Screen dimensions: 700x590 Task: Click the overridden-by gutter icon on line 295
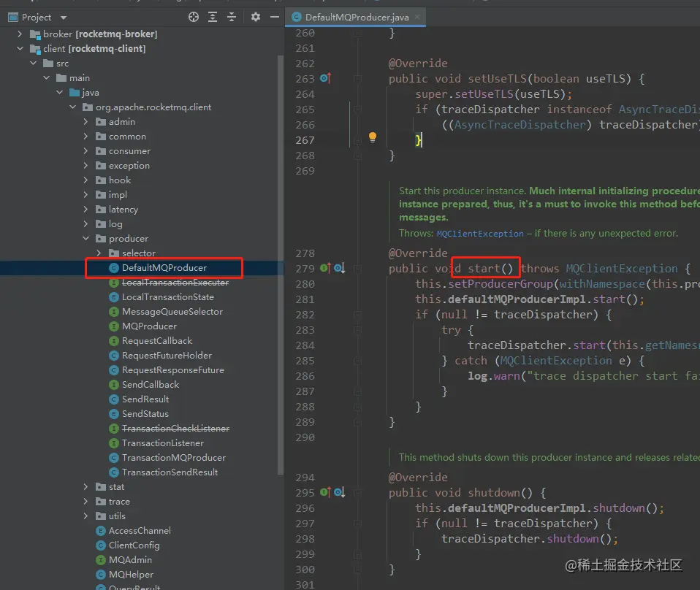pyautogui.click(x=339, y=492)
